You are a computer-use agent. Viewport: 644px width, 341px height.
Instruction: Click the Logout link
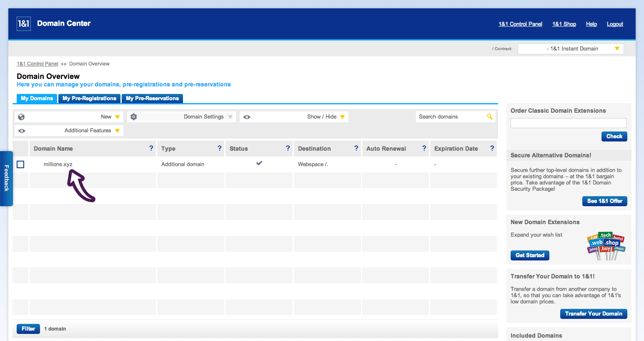tap(615, 24)
